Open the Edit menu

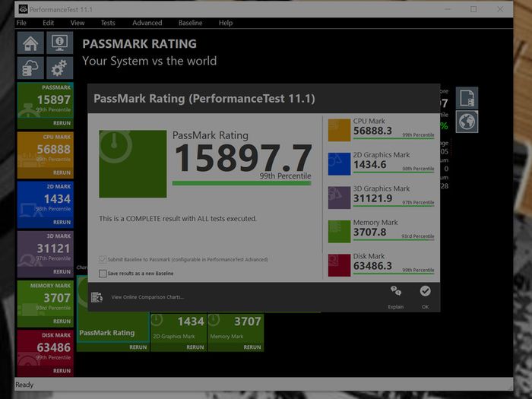click(48, 23)
